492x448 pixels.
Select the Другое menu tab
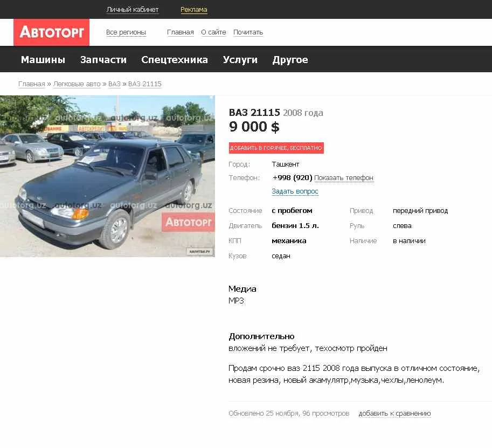coord(290,60)
